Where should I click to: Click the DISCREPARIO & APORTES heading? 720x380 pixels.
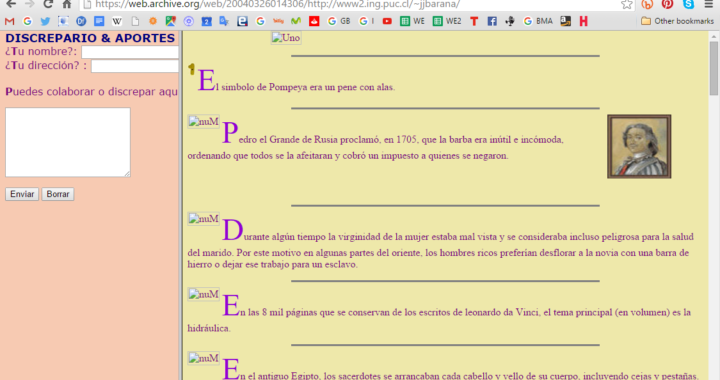pos(90,38)
